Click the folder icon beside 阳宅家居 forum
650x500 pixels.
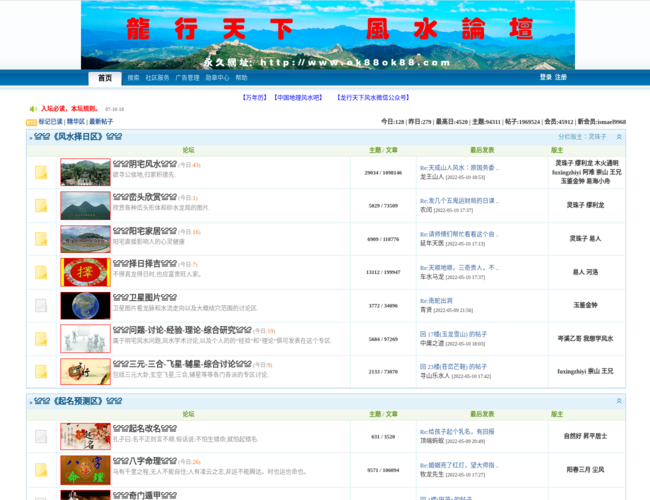click(41, 239)
